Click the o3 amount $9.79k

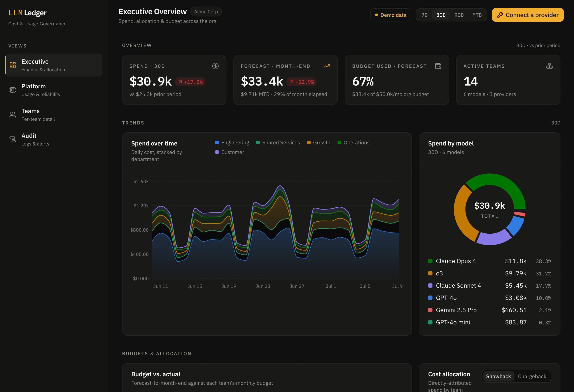point(516,273)
